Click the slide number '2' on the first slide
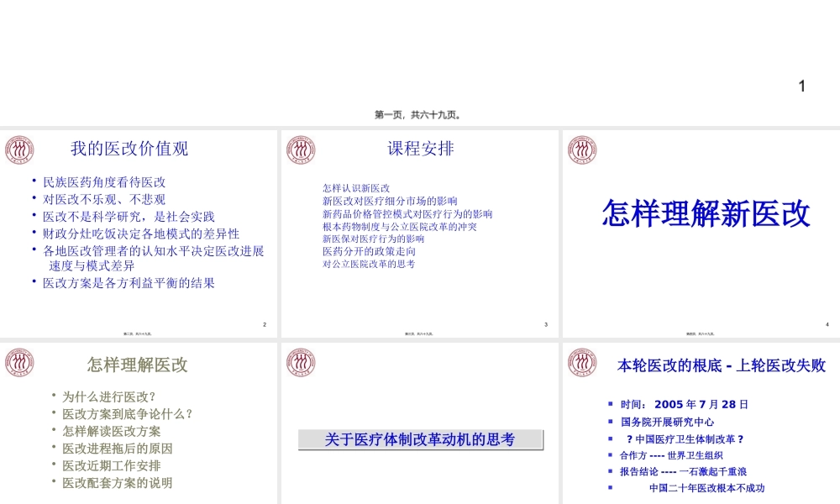Screen dimensions: 840x504 [x=264, y=323]
